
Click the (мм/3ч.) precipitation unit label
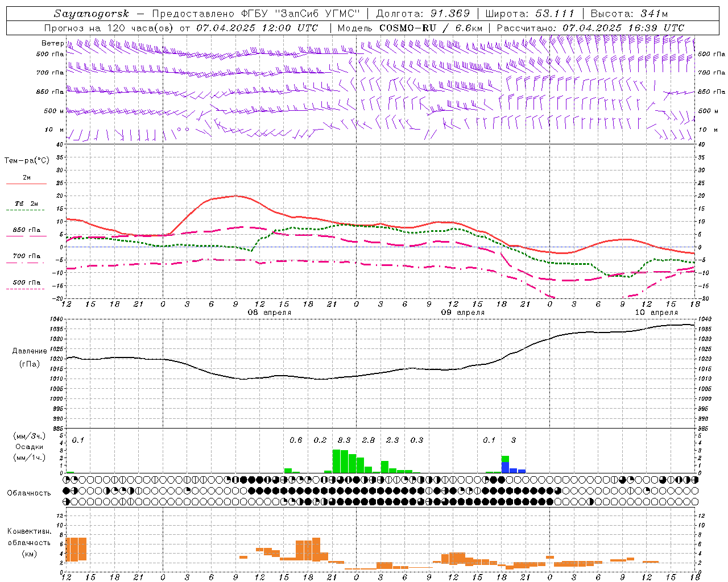tap(30, 436)
